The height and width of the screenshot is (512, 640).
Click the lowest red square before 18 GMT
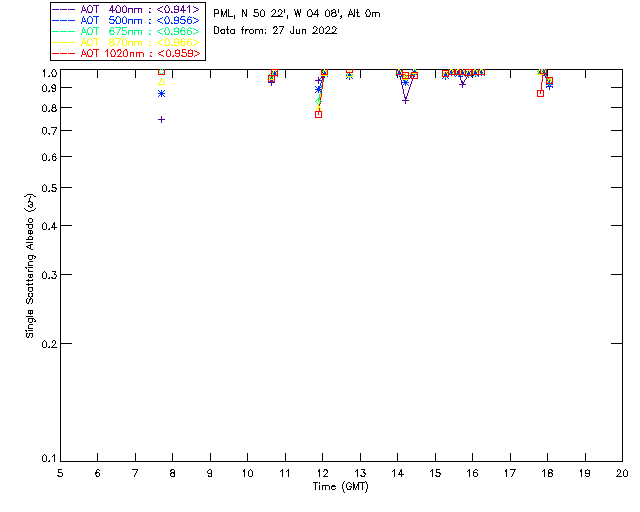pyautogui.click(x=540, y=93)
